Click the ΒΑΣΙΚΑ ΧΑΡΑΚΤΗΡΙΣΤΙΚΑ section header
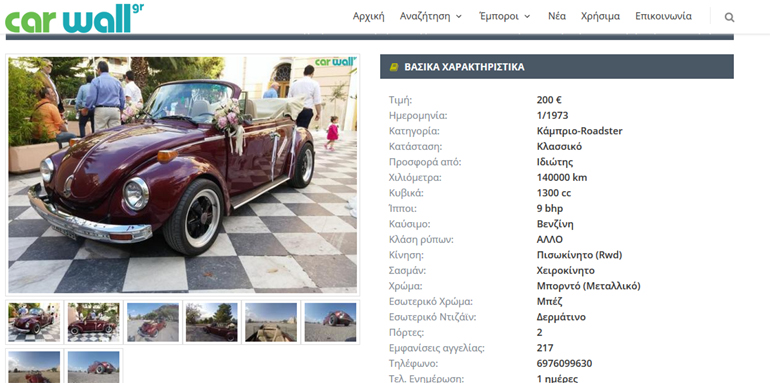 point(557,67)
